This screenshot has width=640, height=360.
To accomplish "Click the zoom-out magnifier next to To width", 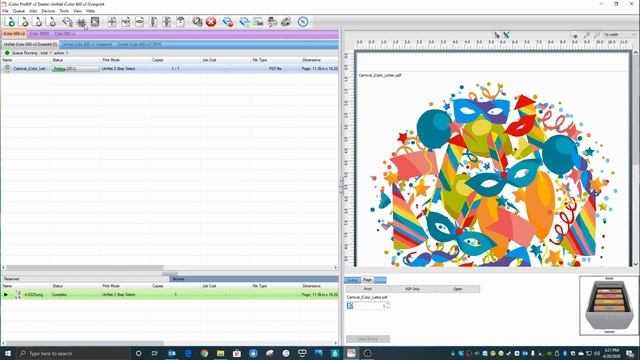I will (x=596, y=35).
